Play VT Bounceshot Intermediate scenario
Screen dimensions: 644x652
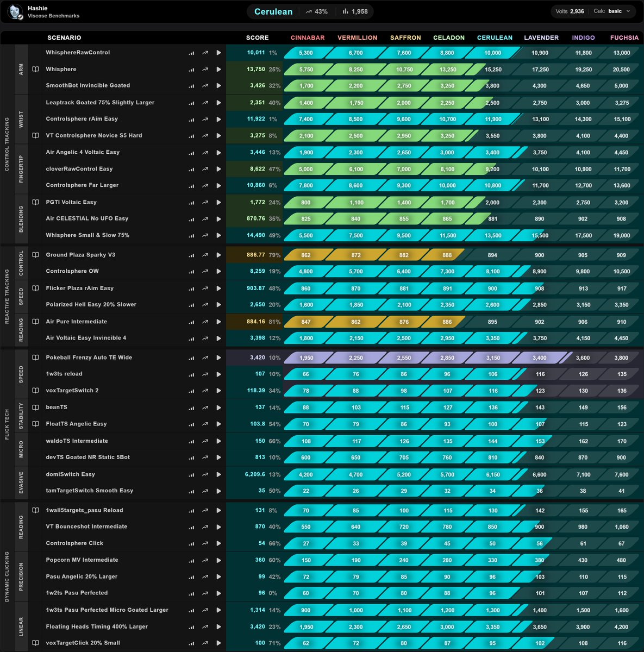pos(218,527)
